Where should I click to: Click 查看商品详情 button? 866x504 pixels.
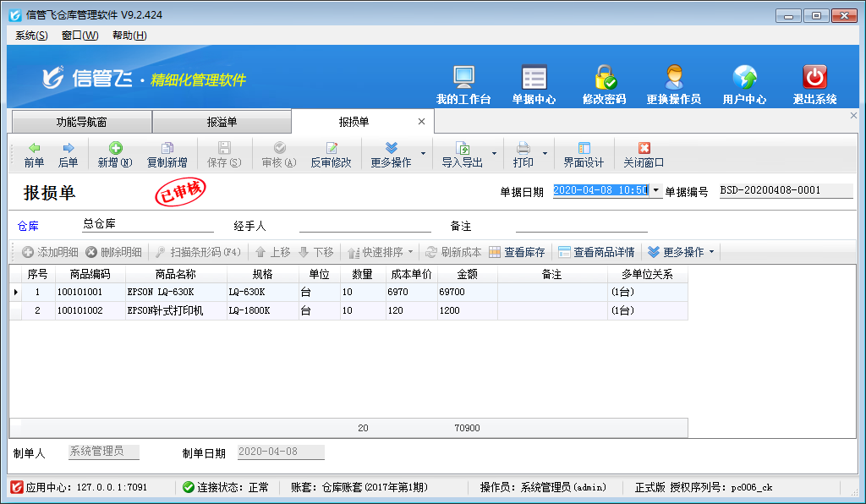[x=595, y=252]
